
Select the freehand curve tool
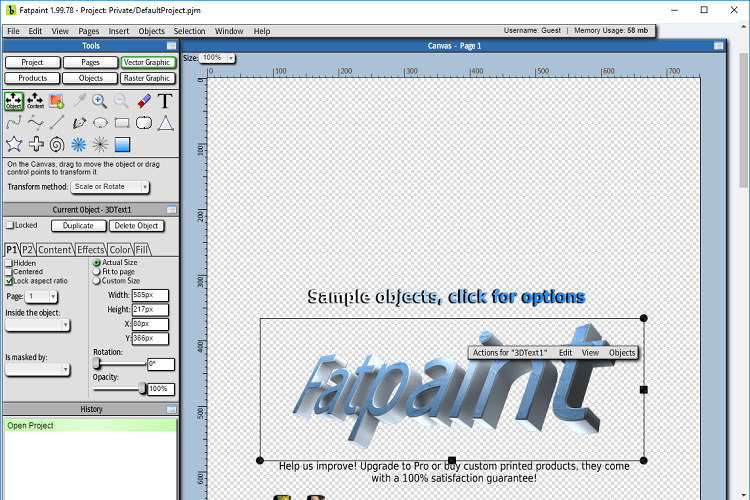pos(14,123)
